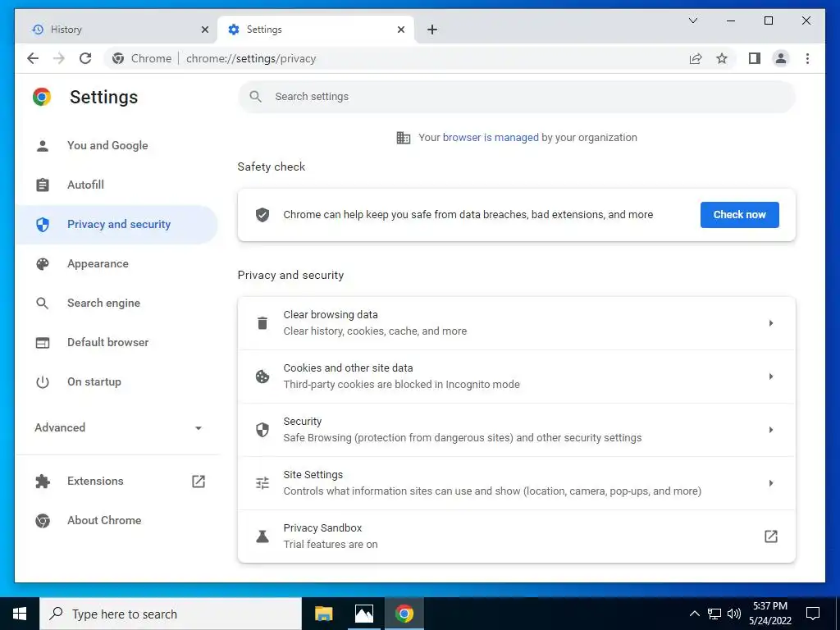The height and width of the screenshot is (630, 840).
Task: Click the share page icon in address bar
Action: pos(696,58)
